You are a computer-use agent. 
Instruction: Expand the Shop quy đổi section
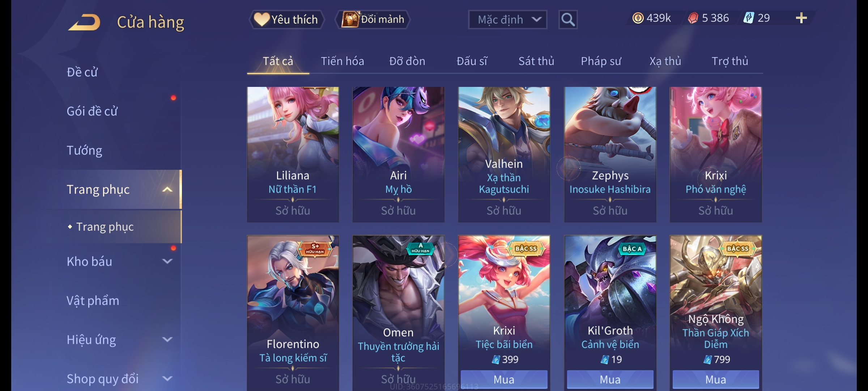[167, 379]
